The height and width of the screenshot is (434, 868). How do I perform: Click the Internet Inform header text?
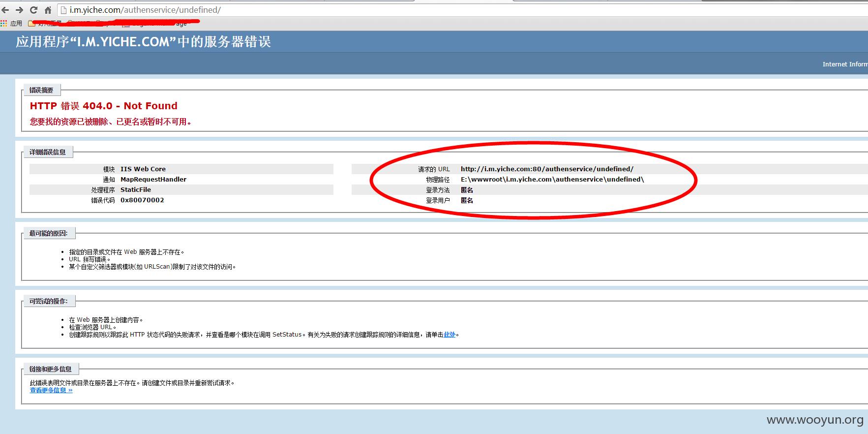[845, 64]
